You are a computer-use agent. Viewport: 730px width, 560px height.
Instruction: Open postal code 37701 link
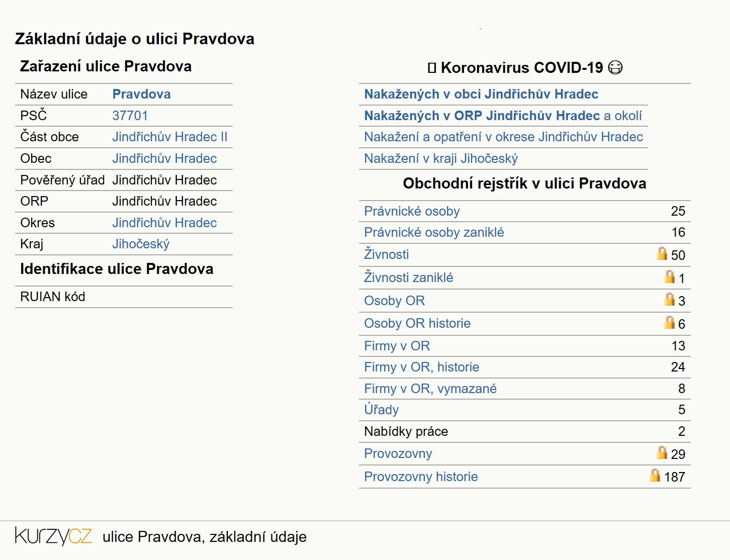(x=130, y=116)
